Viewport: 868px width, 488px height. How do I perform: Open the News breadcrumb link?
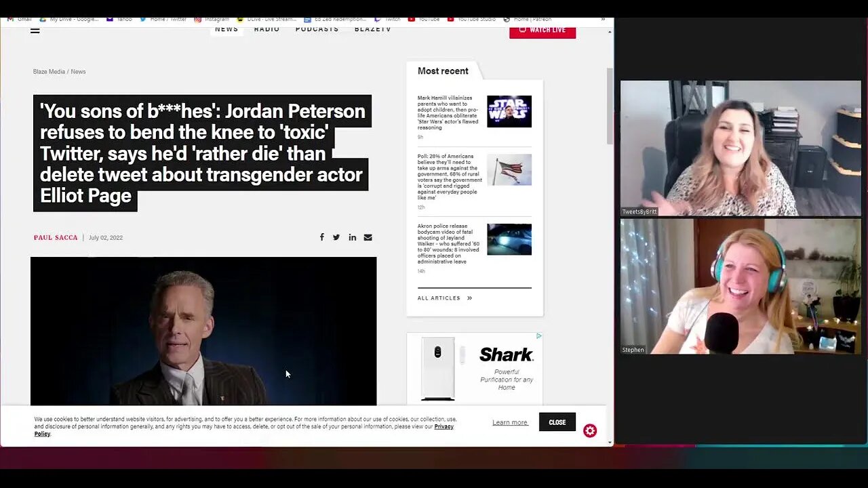tap(78, 71)
